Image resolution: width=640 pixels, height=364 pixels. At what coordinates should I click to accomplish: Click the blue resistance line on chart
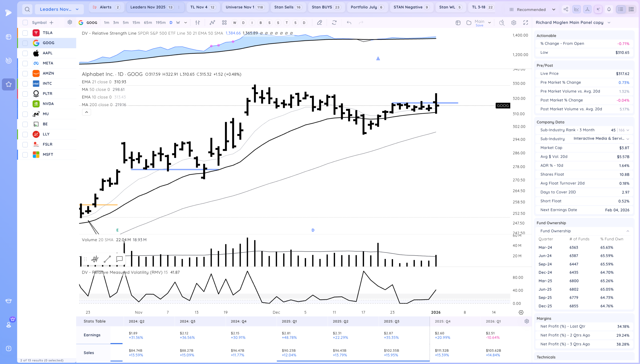tap(448, 103)
